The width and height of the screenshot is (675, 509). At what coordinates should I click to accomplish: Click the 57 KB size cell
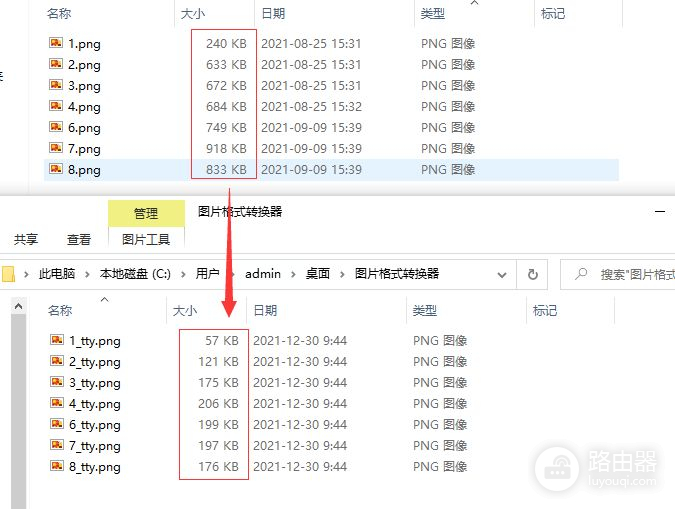(222, 341)
